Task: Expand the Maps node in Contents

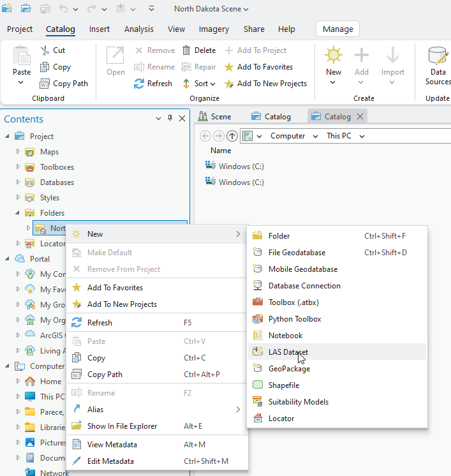Action: click(18, 151)
